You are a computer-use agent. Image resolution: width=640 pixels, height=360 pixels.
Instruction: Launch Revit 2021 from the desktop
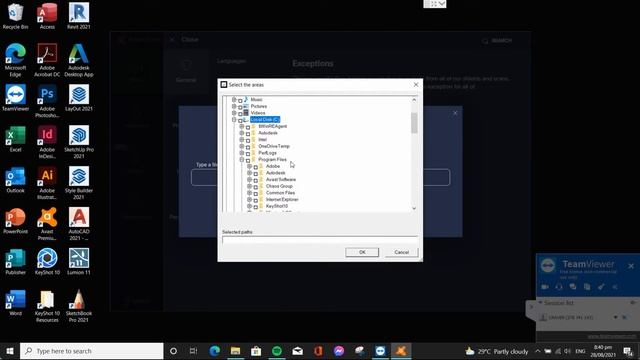pos(79,16)
